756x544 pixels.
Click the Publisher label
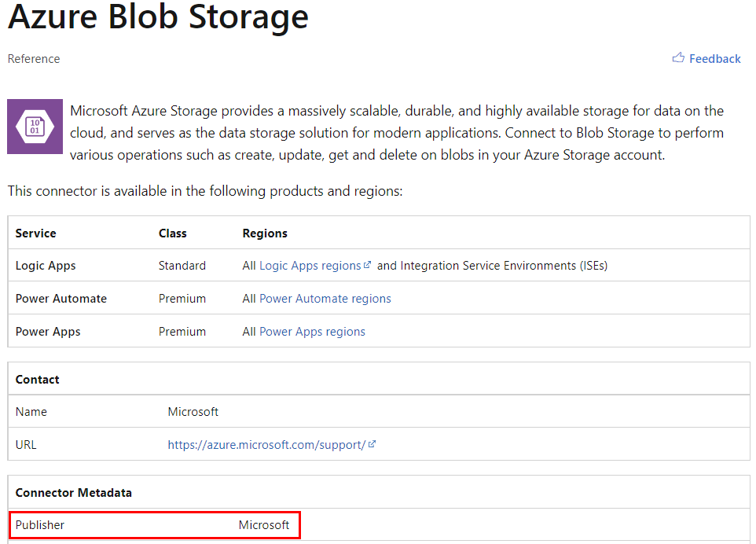pyautogui.click(x=39, y=524)
